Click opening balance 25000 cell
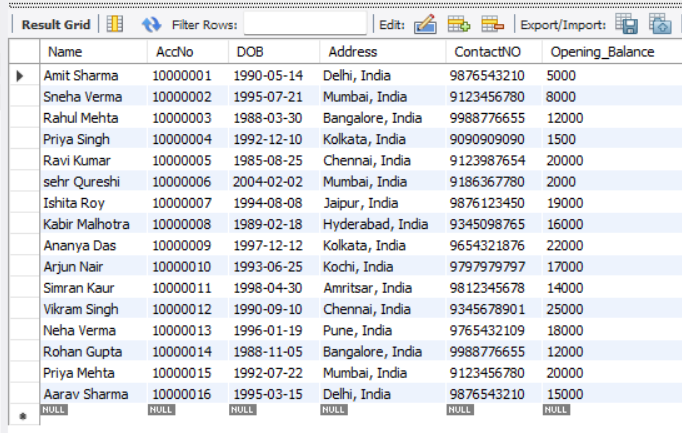Screen dimensions: 682x433 pyautogui.click(x=612, y=309)
